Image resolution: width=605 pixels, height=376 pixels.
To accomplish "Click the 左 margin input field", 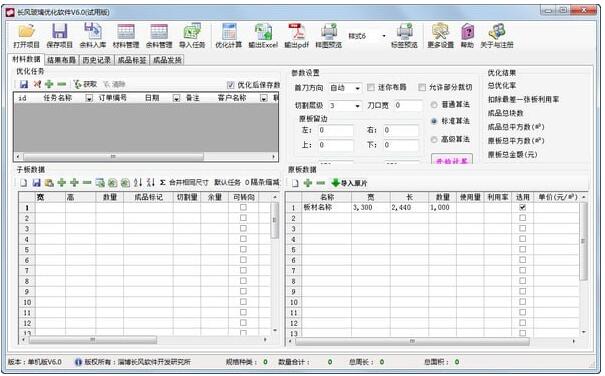I will (335, 130).
